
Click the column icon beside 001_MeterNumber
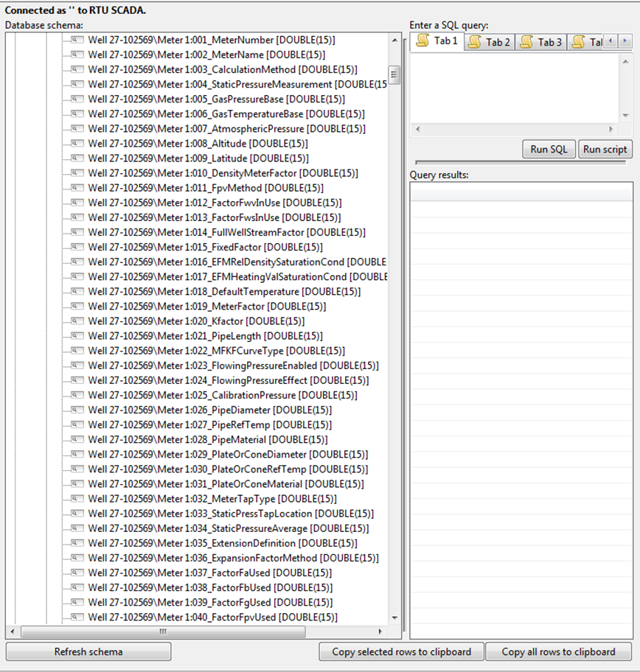(77, 40)
